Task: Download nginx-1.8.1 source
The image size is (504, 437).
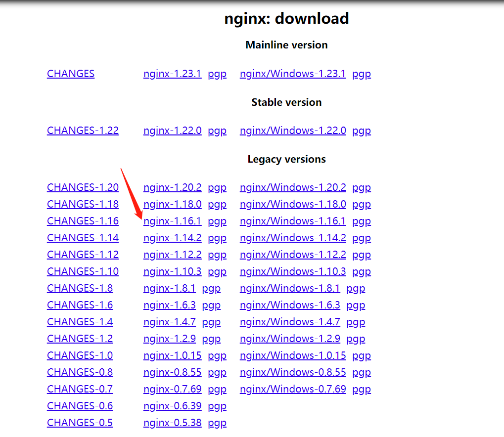Action: 169,288
